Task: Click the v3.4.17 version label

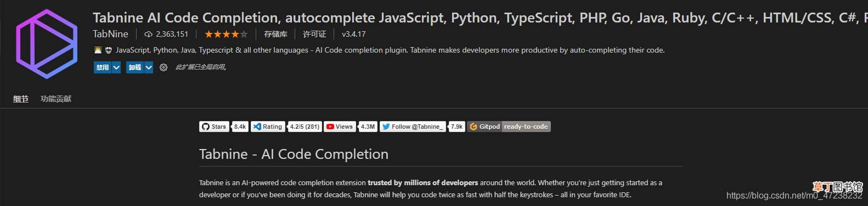Action: coord(354,34)
